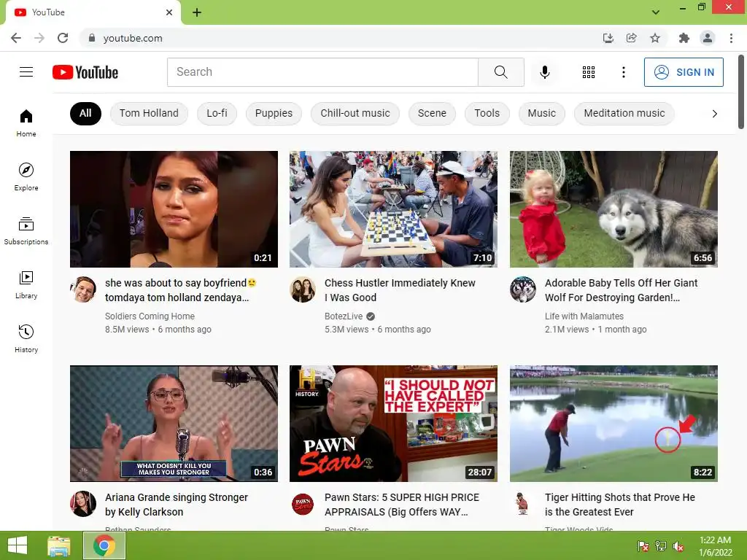This screenshot has height=560, width=747.
Task: Open Windows Start button
Action: 18,545
